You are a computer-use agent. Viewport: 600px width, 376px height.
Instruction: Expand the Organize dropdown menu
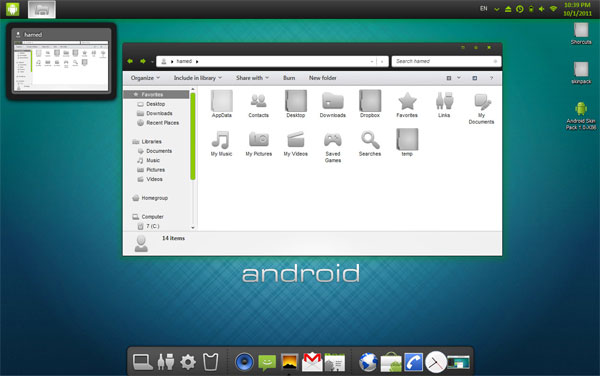[x=145, y=78]
